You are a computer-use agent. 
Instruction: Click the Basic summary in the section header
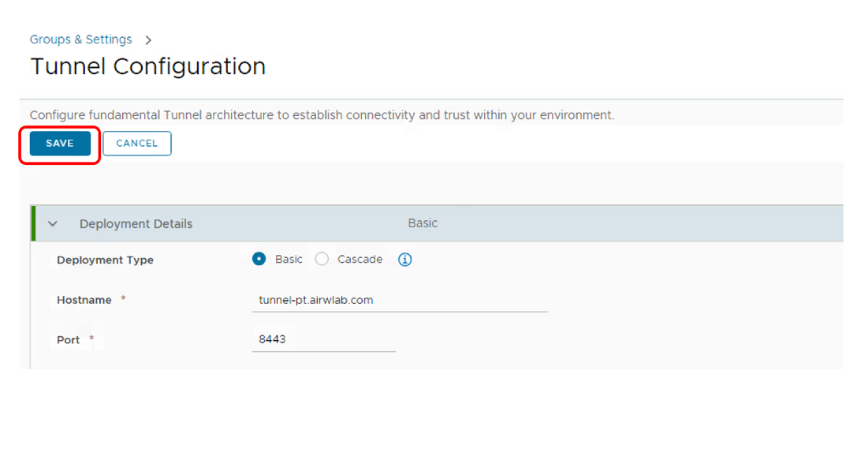[x=423, y=223]
